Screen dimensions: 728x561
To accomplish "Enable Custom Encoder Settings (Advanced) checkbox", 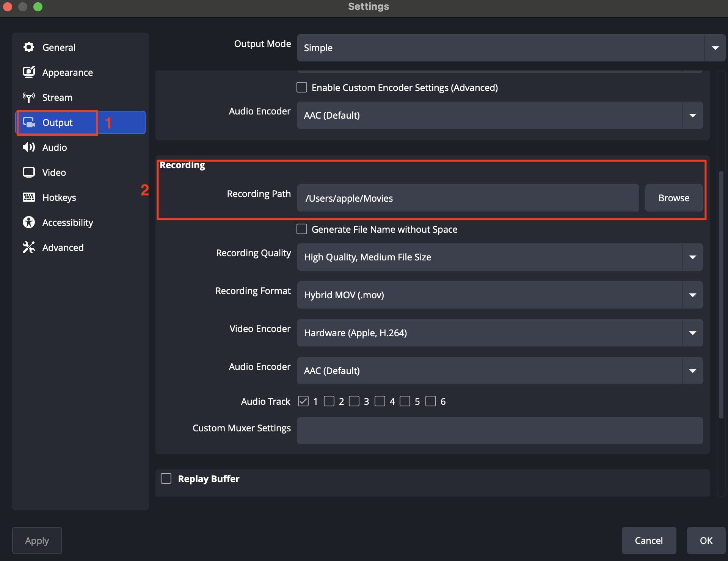I will pos(302,88).
